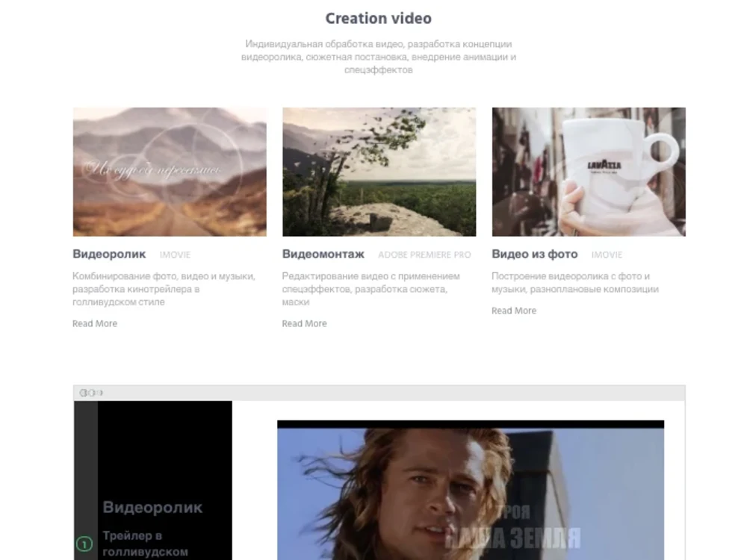The image size is (747, 560).
Task: Click the Индивидуальная обработка видео subtitle
Action: pyautogui.click(x=379, y=57)
